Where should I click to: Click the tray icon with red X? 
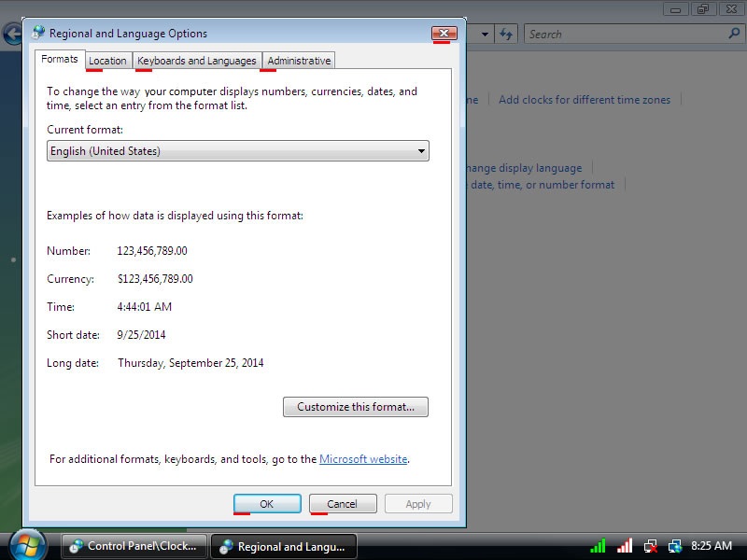pos(651,546)
